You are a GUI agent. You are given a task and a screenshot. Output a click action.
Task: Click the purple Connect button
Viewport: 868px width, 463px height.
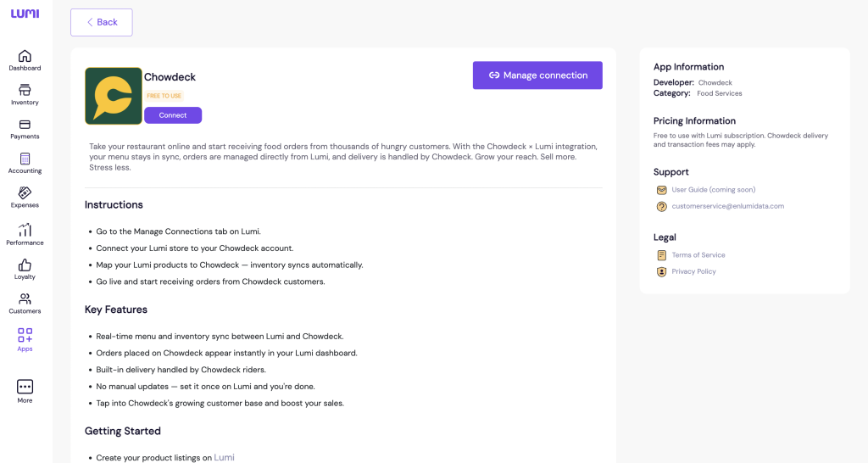coord(173,115)
